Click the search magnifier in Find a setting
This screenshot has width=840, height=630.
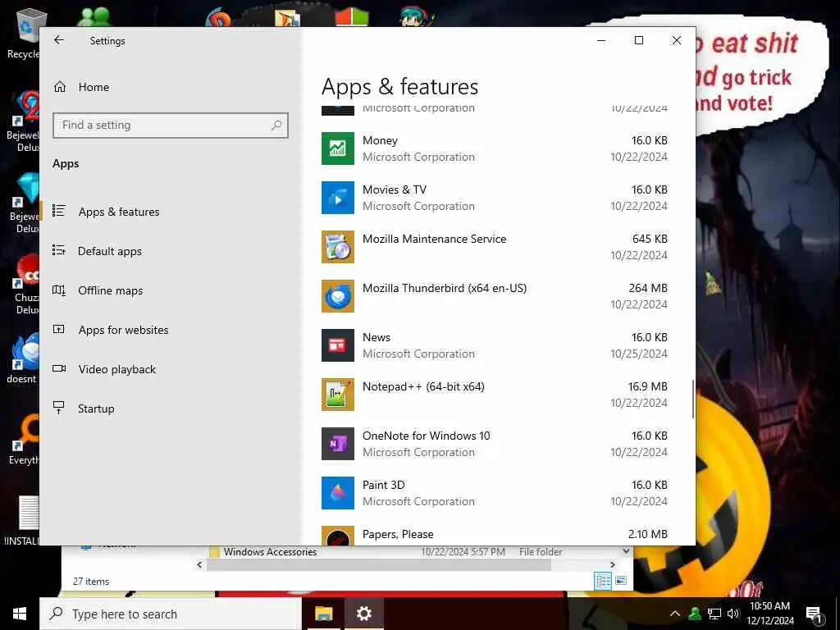[276, 126]
